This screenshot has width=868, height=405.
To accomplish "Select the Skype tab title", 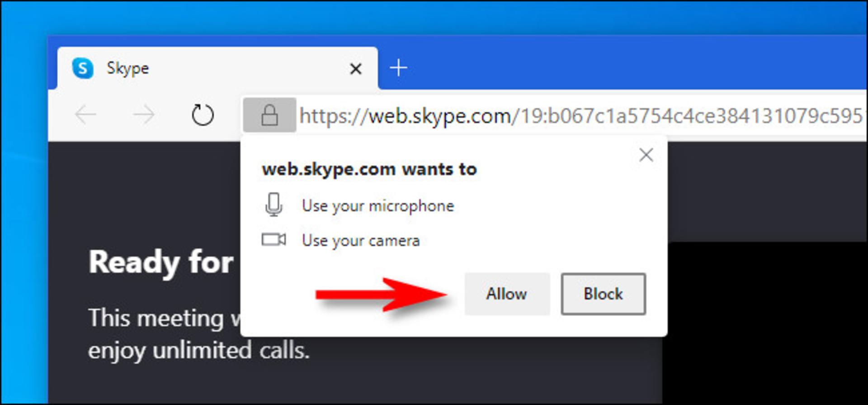I will point(127,68).
